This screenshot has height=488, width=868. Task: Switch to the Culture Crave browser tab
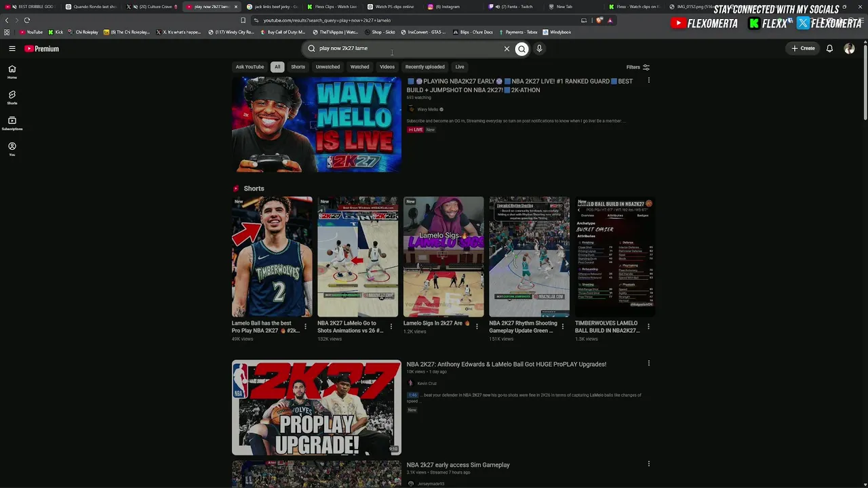[x=153, y=7]
